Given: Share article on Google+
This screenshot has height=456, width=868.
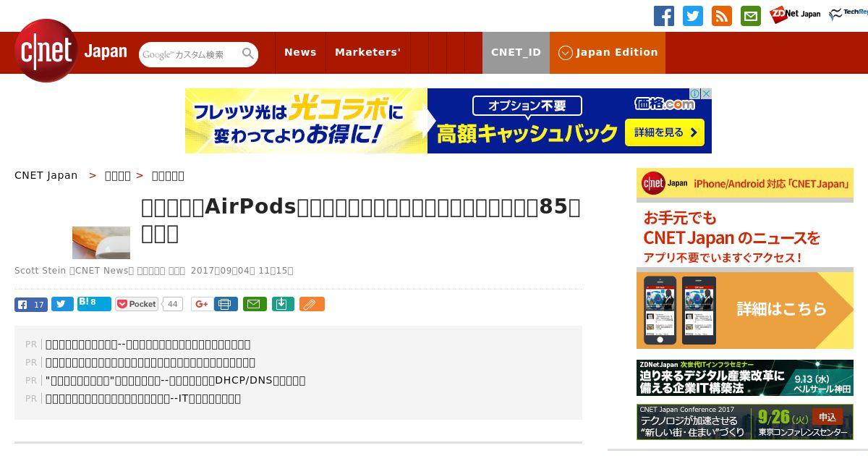Looking at the screenshot, I should tap(202, 304).
